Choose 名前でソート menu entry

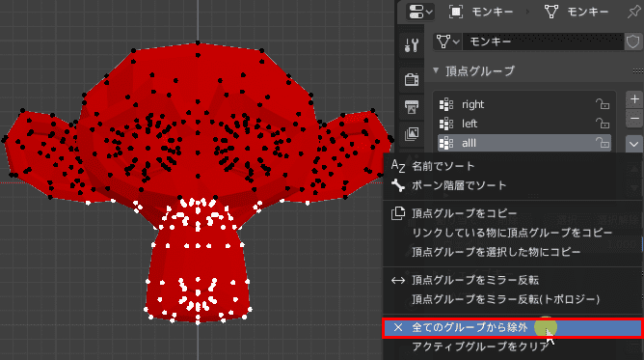[513, 166]
